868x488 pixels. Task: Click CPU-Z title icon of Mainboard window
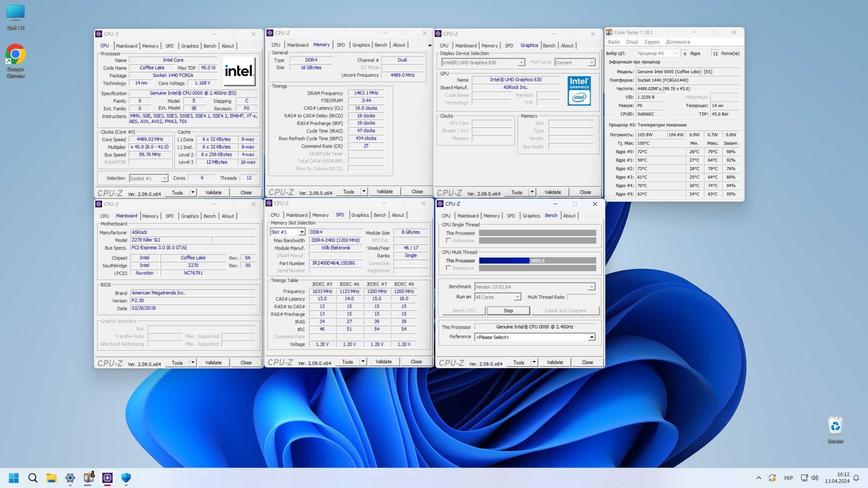99,204
